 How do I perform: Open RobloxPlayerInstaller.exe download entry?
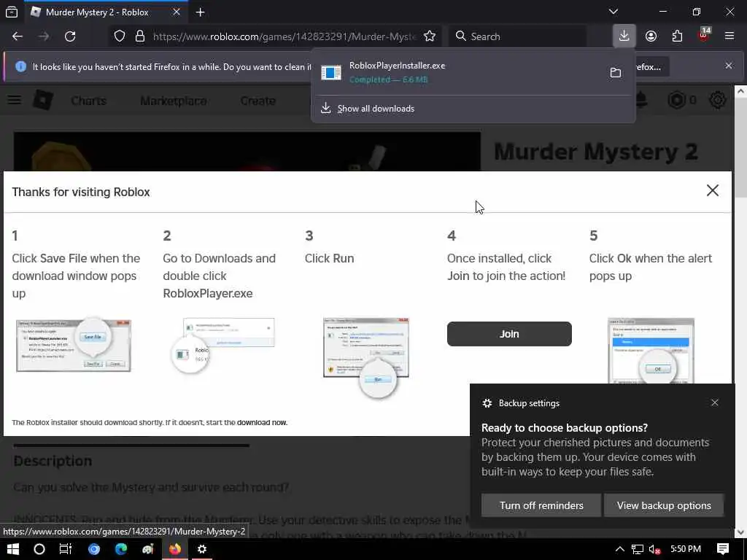(457, 72)
